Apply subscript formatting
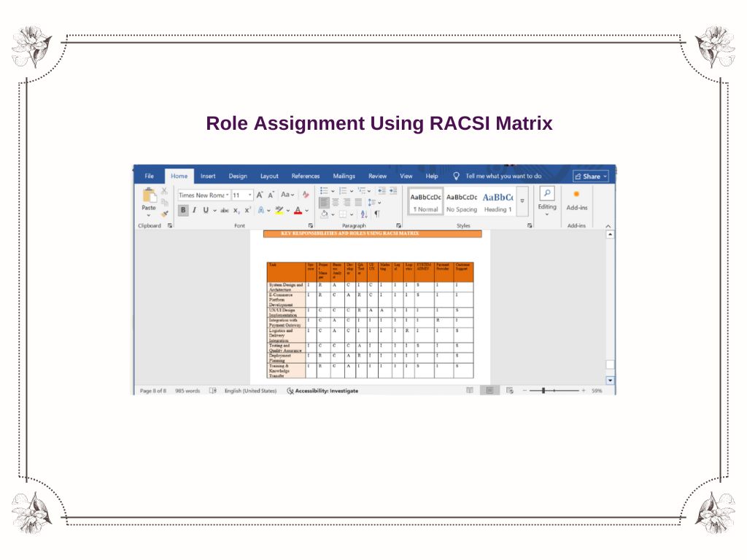747x560 pixels. coord(236,210)
